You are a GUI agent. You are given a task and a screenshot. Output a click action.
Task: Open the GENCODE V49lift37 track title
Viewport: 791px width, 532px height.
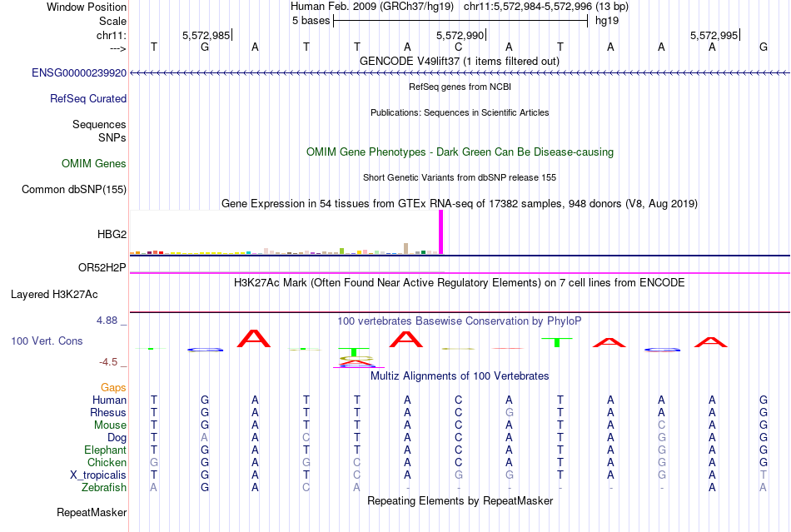click(459, 62)
